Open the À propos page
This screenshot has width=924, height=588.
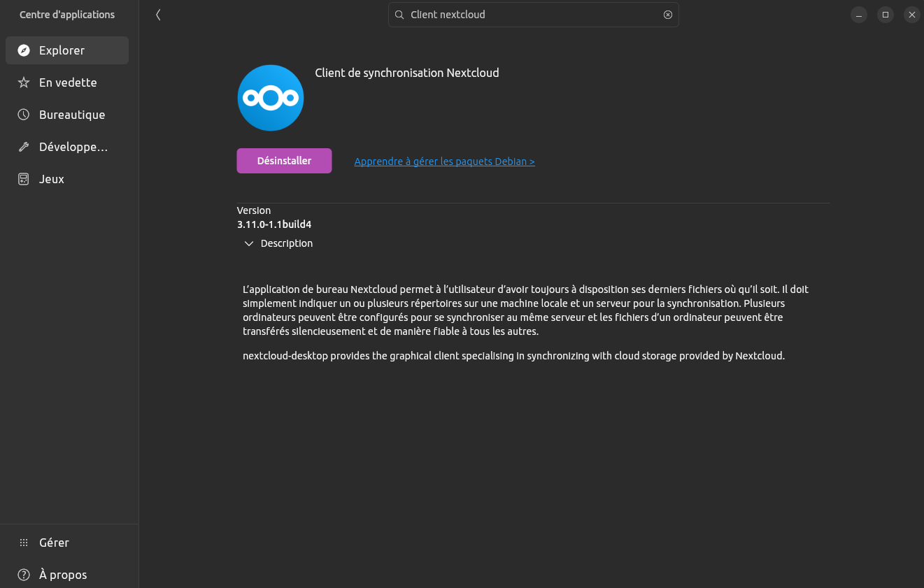(67, 575)
